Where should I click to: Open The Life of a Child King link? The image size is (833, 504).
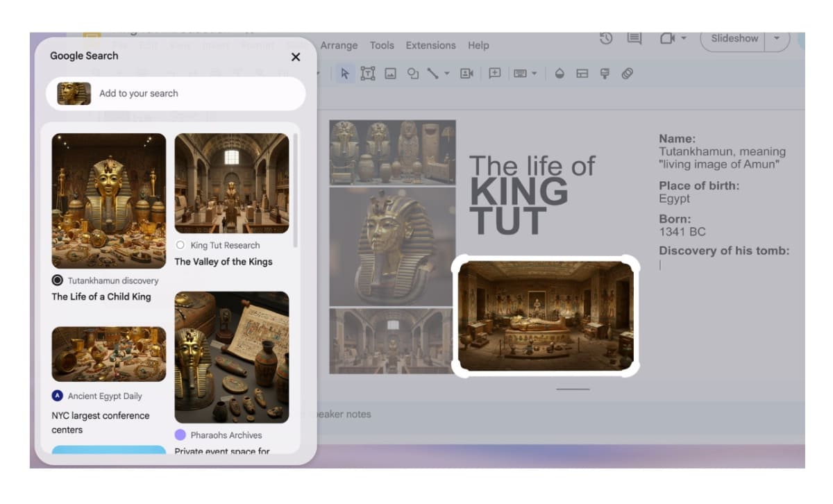(101, 296)
